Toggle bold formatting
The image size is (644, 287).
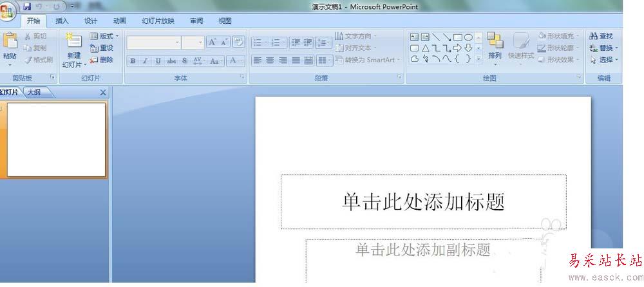click(133, 60)
